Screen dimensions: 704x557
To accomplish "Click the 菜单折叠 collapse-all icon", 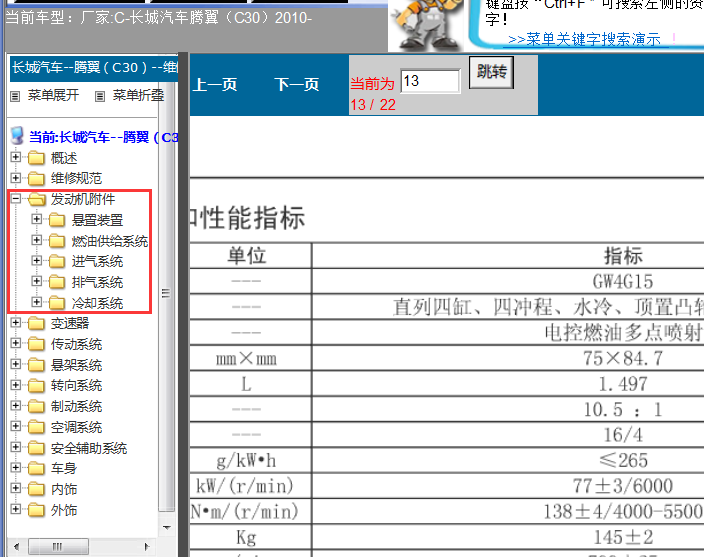I will (100, 96).
